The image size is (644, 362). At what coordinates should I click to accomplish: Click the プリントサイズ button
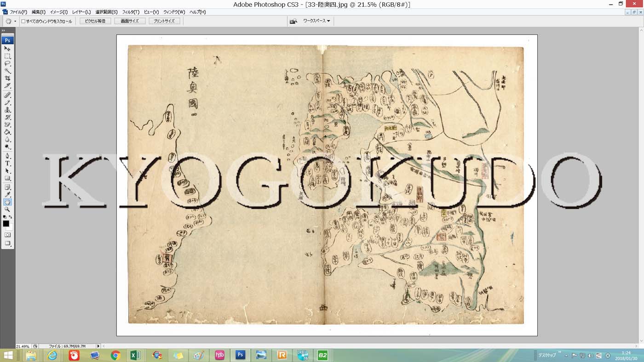click(164, 21)
